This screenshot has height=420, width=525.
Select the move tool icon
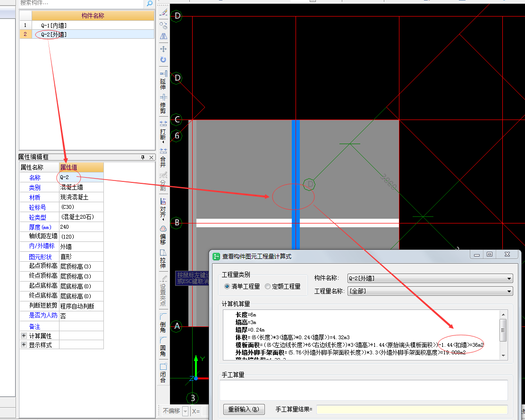click(163, 49)
